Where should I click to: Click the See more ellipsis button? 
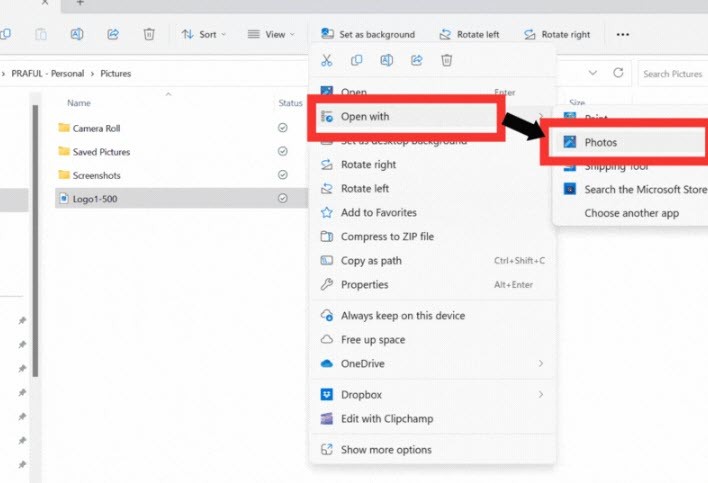[x=623, y=34]
